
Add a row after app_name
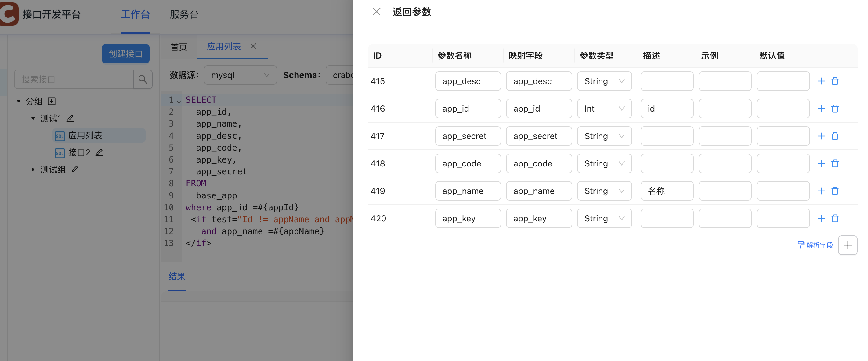[821, 191]
